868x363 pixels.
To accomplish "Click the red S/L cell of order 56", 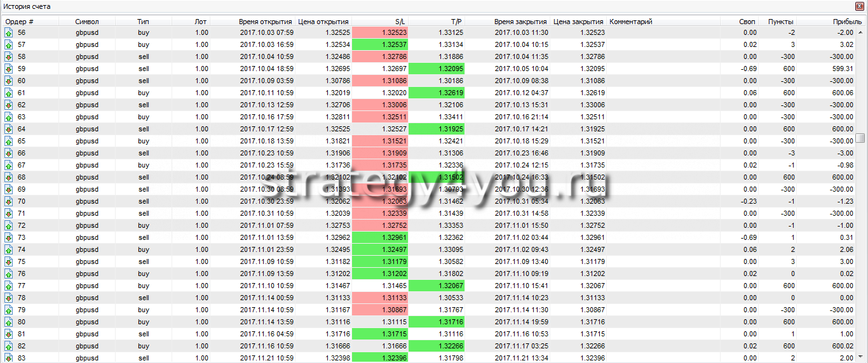I will (x=380, y=32).
